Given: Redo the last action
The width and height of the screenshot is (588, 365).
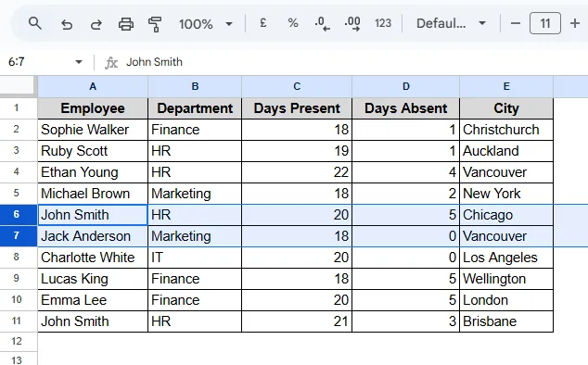Looking at the screenshot, I should coord(96,24).
